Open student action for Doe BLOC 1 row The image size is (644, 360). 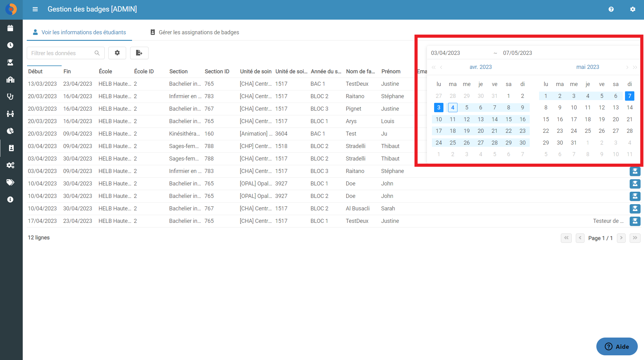point(635,184)
